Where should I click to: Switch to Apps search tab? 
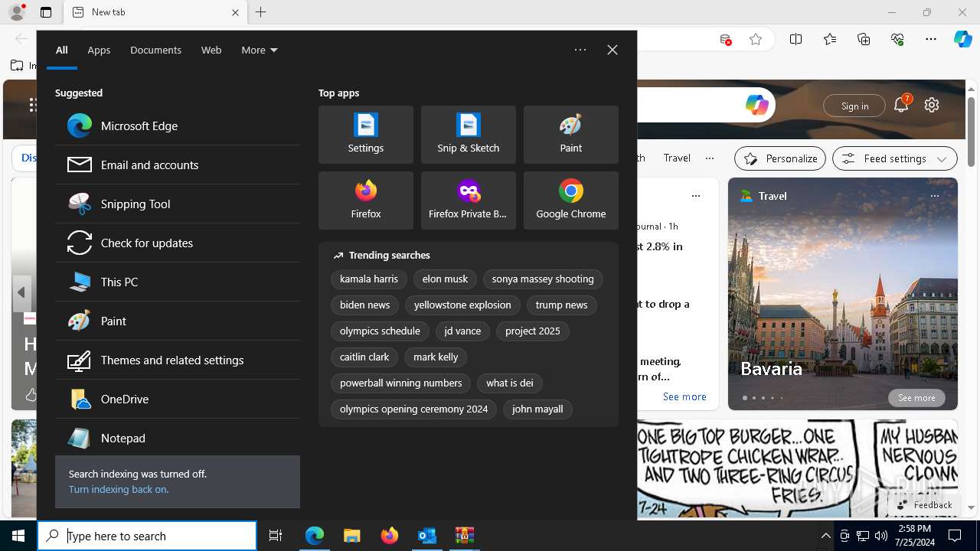click(99, 50)
